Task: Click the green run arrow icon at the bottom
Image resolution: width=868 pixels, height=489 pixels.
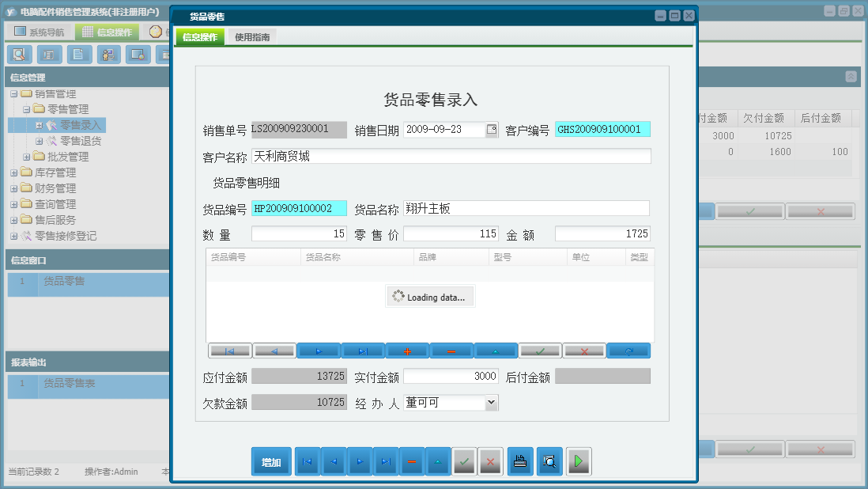Action: [x=578, y=461]
